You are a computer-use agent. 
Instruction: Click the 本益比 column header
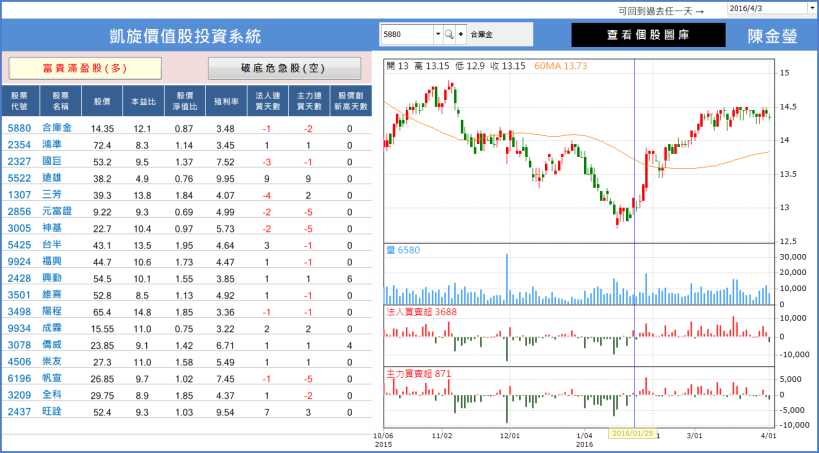point(141,101)
